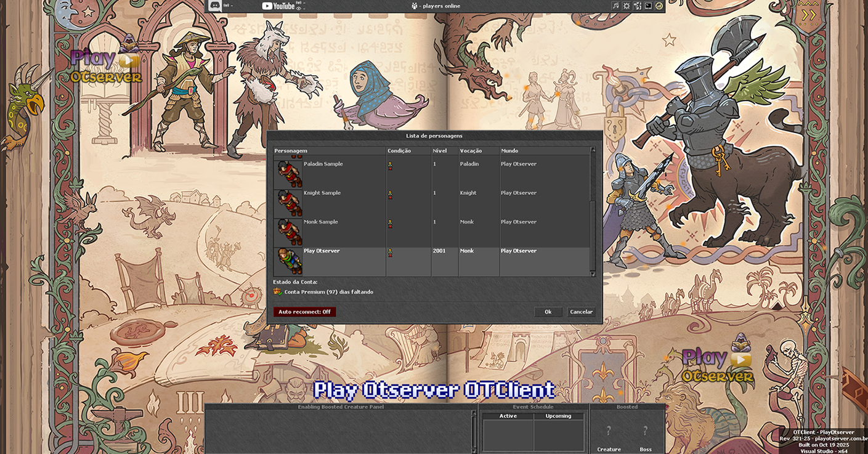
Task: Open the YouTube channel icon
Action: point(278,6)
